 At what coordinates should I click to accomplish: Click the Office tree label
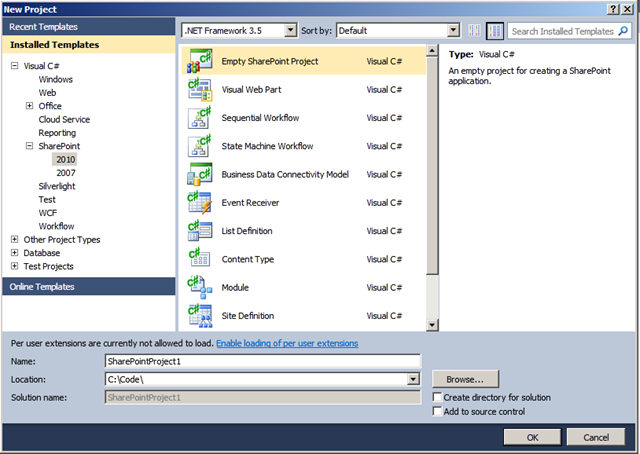point(50,106)
